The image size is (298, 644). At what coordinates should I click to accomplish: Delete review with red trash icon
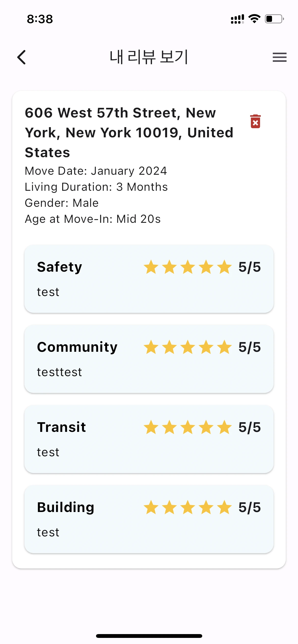coord(255,122)
